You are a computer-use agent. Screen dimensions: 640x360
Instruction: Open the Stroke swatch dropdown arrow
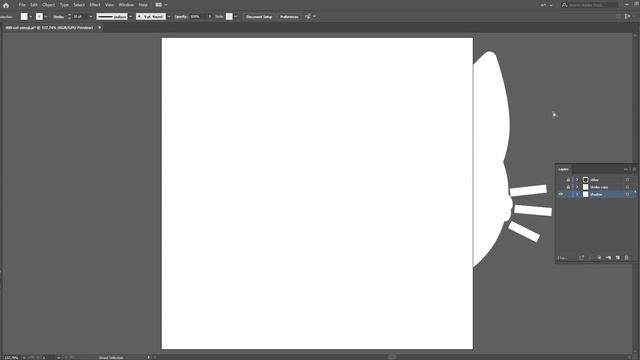tap(46, 17)
